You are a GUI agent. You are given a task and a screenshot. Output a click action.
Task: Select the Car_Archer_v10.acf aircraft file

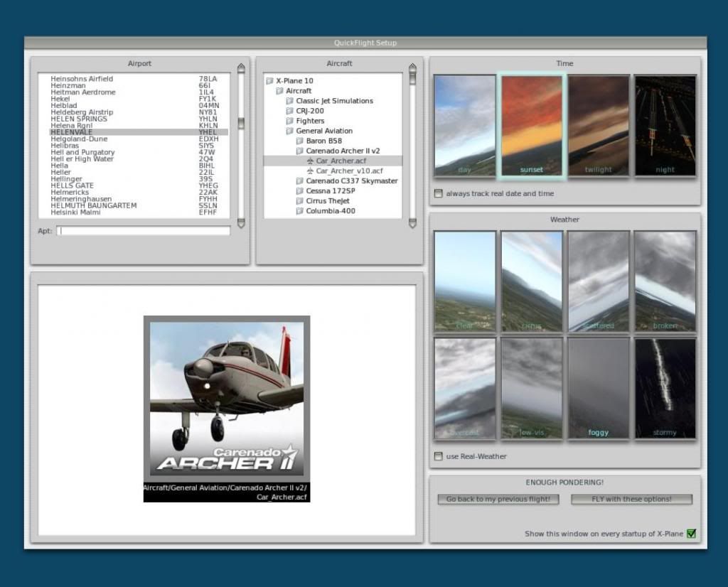pyautogui.click(x=333, y=171)
